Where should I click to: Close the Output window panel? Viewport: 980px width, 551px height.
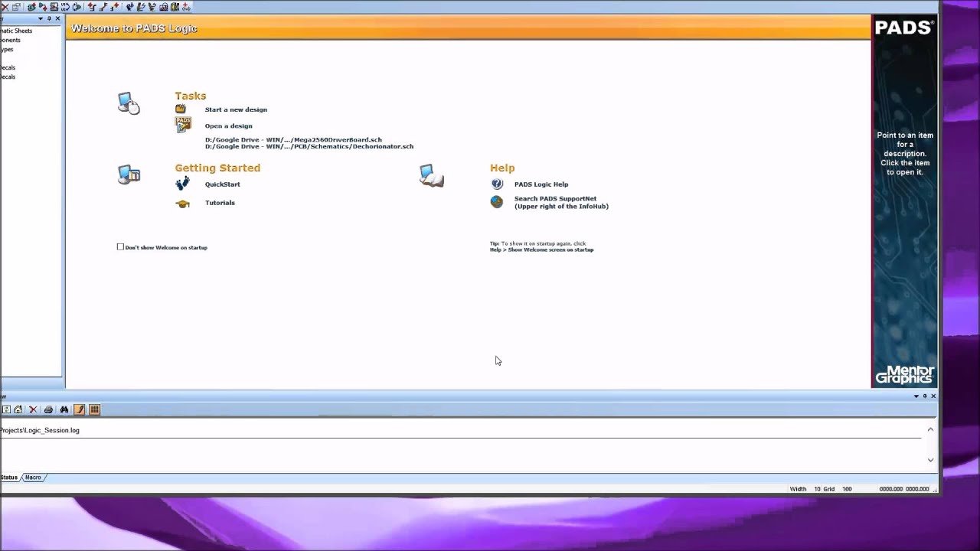click(x=933, y=396)
